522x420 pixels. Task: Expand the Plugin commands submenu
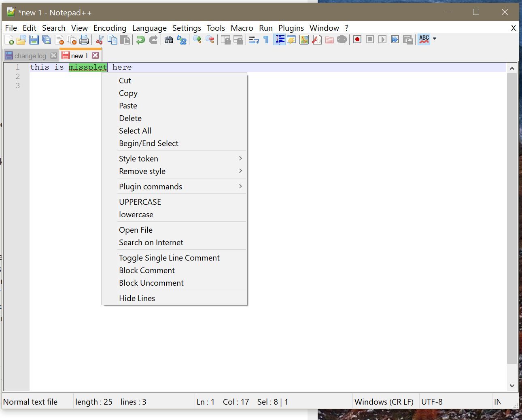[174, 187]
